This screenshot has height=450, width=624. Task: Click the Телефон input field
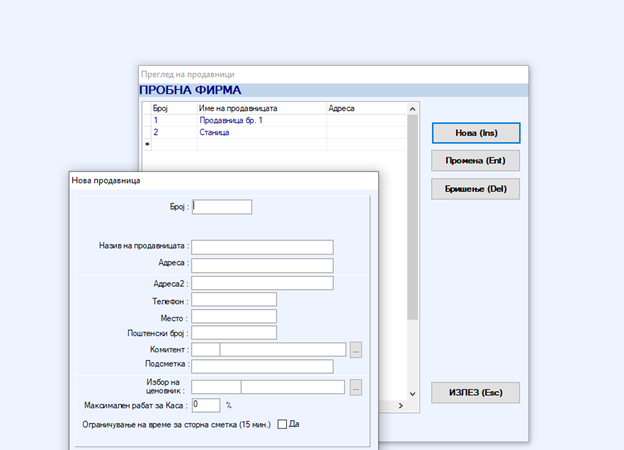click(x=234, y=299)
